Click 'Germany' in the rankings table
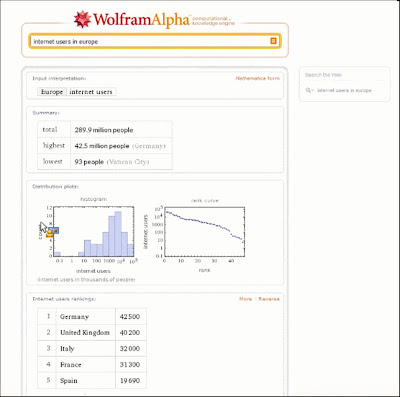 coord(74,317)
